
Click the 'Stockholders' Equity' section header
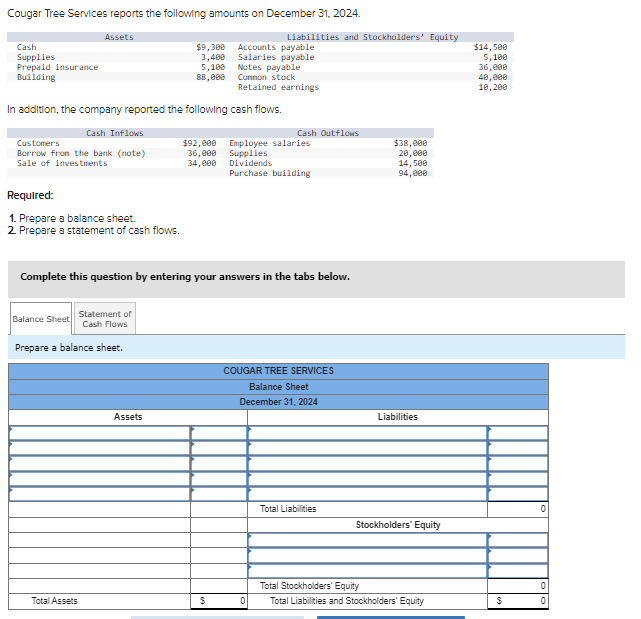pyautogui.click(x=398, y=525)
